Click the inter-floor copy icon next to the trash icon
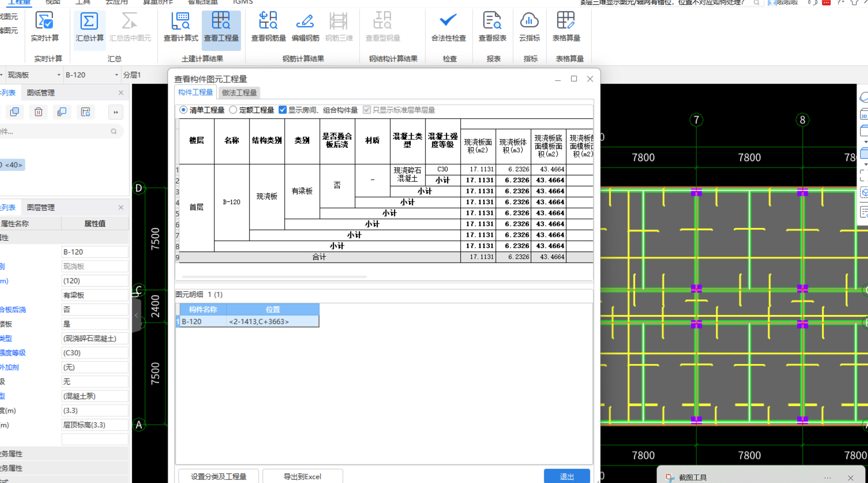The width and height of the screenshot is (868, 483). click(x=62, y=112)
